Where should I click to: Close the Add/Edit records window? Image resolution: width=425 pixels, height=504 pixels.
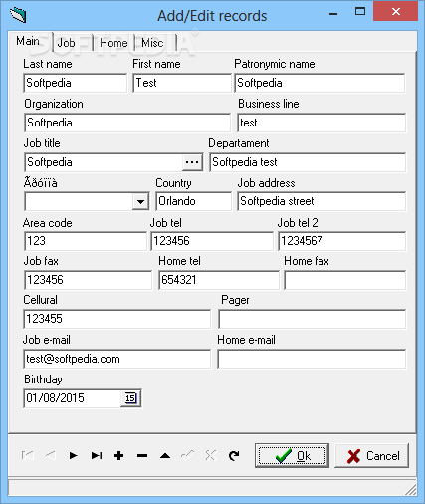[395, 12]
